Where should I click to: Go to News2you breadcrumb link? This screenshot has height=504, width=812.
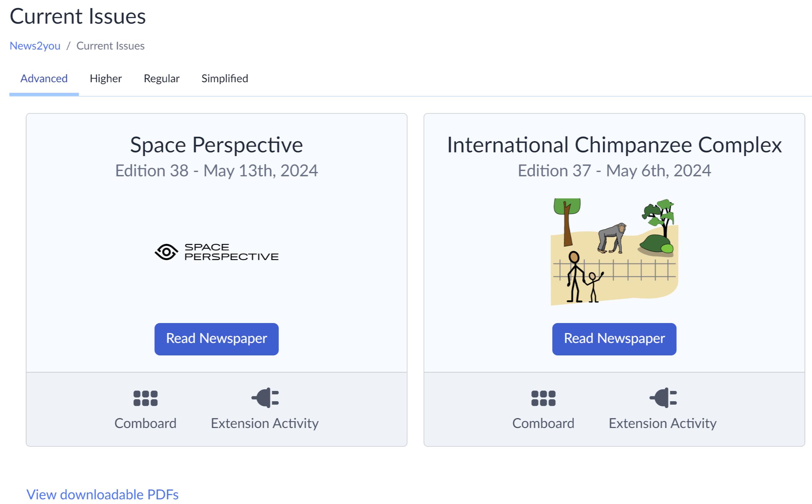click(x=35, y=46)
